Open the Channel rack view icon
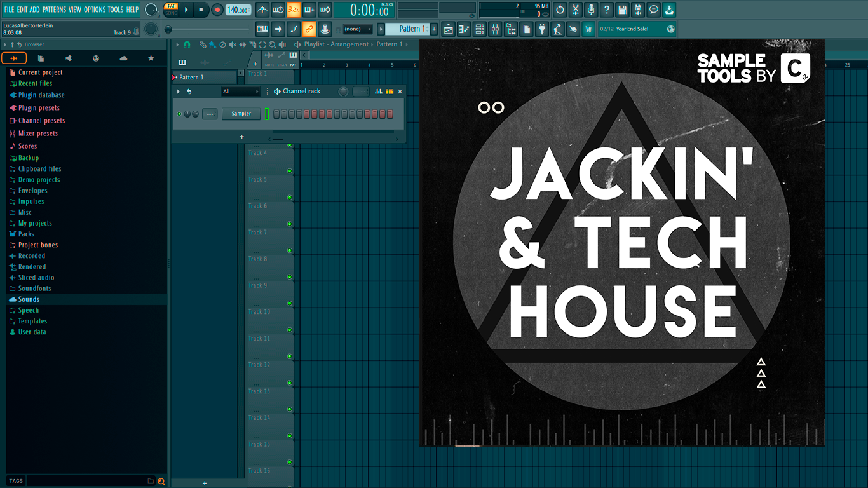 click(480, 29)
